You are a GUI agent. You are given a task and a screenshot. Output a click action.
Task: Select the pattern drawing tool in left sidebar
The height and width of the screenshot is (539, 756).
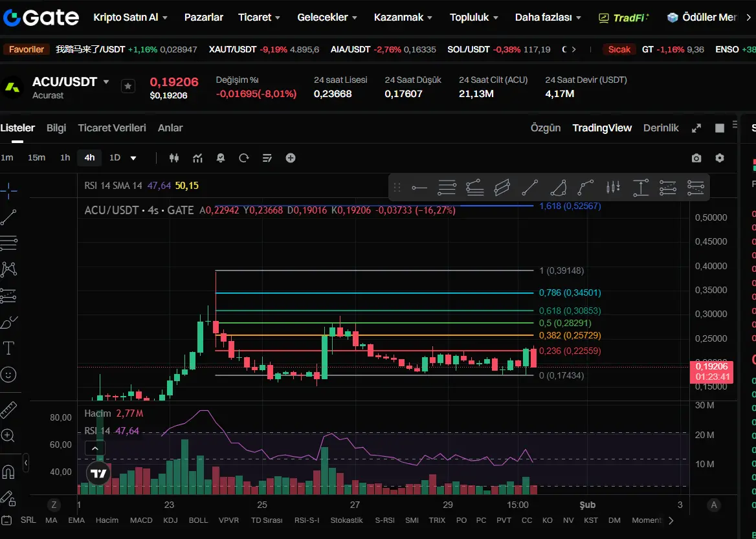click(x=8, y=269)
